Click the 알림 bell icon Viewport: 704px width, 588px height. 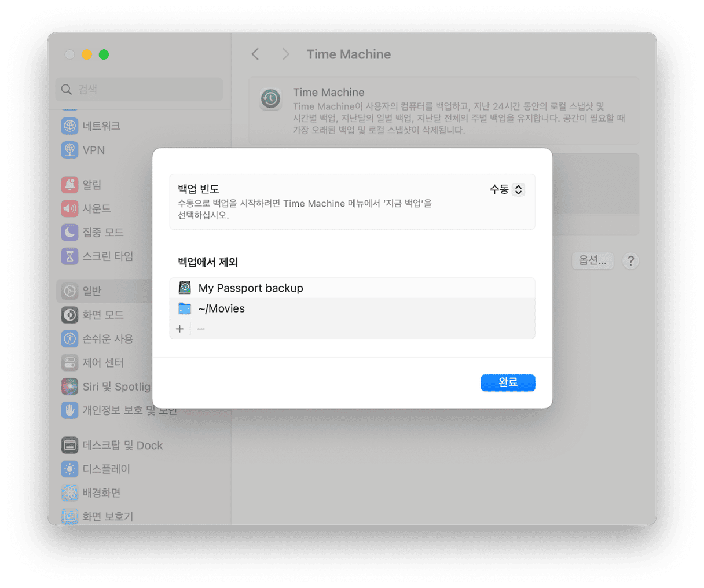tap(69, 185)
